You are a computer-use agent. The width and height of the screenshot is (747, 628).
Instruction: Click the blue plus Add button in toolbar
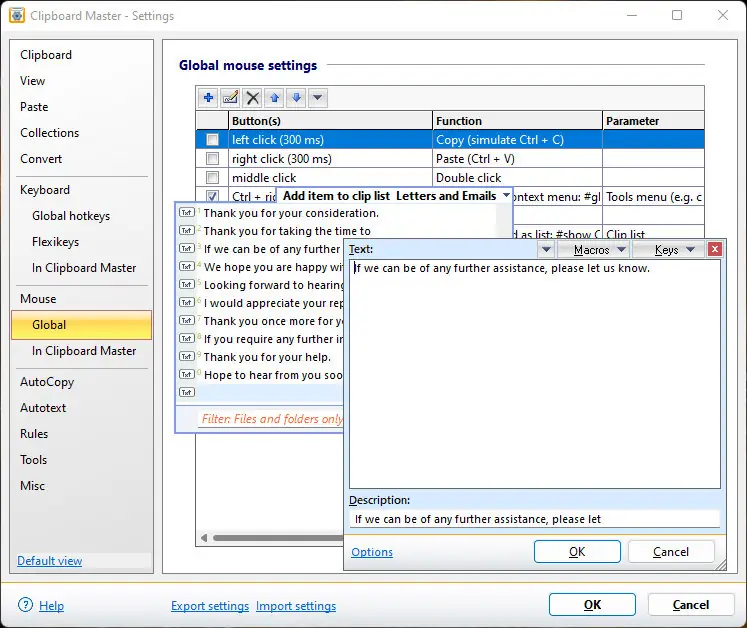click(208, 98)
